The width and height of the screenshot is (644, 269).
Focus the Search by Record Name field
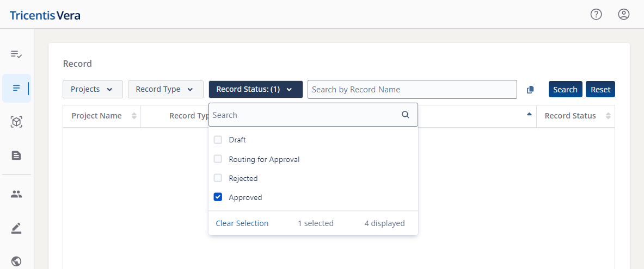pos(412,90)
